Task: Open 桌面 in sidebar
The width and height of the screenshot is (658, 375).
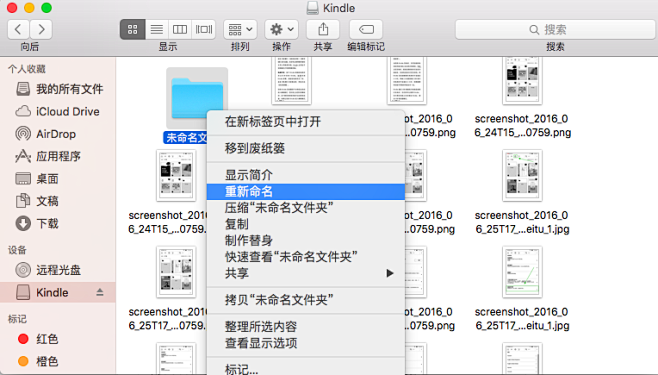Action: pos(59,179)
